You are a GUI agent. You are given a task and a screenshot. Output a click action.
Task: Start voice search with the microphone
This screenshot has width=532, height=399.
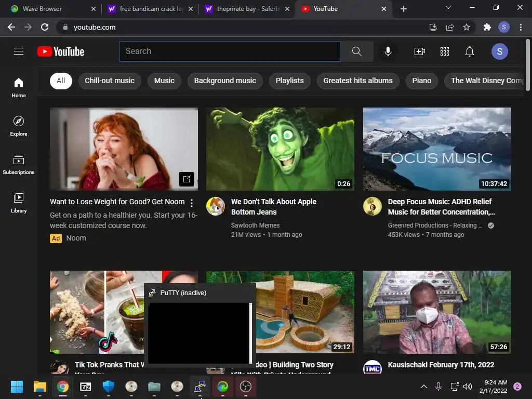click(x=388, y=51)
